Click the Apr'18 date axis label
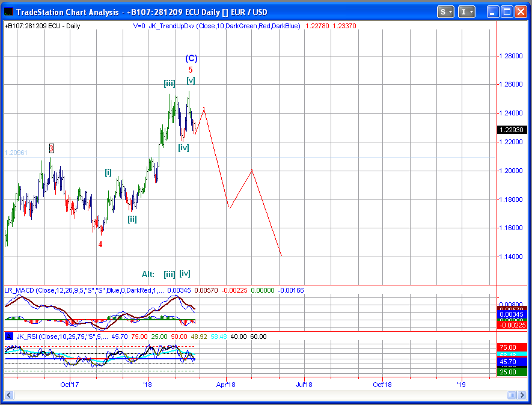This screenshot has height=405, width=532. pos(226,385)
